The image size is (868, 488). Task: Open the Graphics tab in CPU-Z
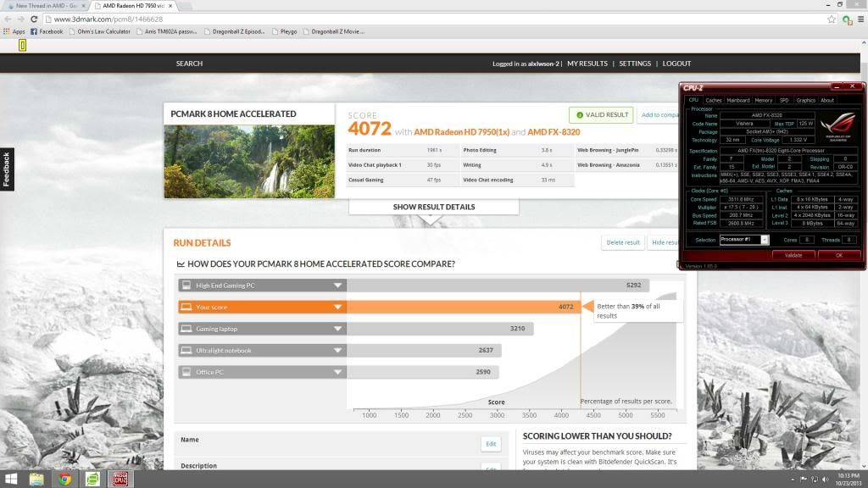point(805,100)
